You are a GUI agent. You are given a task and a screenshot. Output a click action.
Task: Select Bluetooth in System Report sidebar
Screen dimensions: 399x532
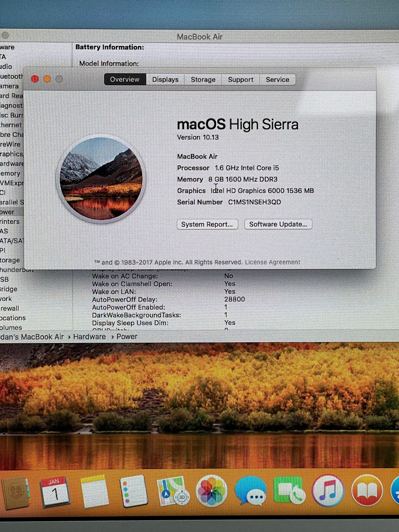[12, 76]
